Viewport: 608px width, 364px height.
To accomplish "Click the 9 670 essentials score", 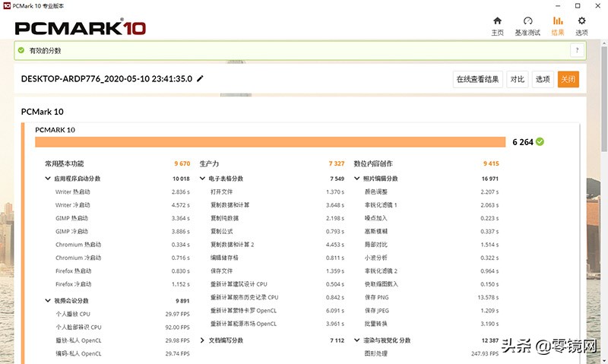I will 182,163.
